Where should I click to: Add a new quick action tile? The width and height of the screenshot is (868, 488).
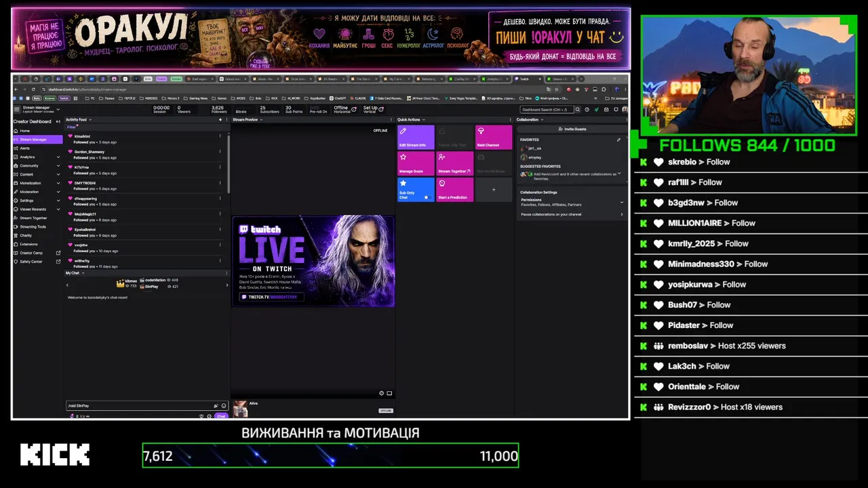494,190
